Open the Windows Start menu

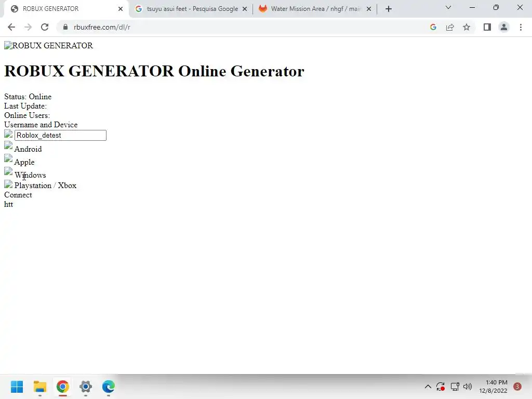pyautogui.click(x=17, y=387)
